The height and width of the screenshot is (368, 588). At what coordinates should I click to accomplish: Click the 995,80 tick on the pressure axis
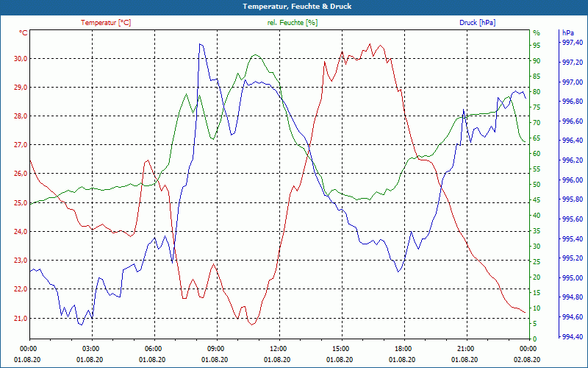[x=573, y=199]
